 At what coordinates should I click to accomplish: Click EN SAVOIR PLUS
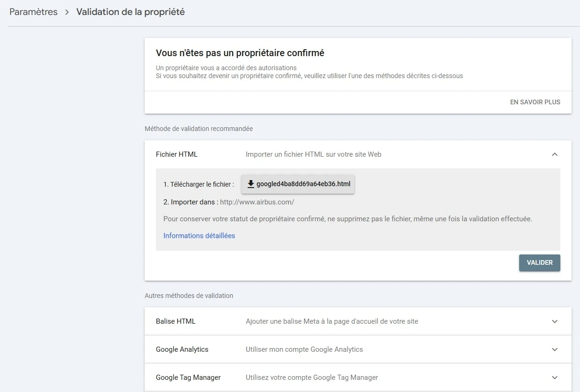coord(535,102)
